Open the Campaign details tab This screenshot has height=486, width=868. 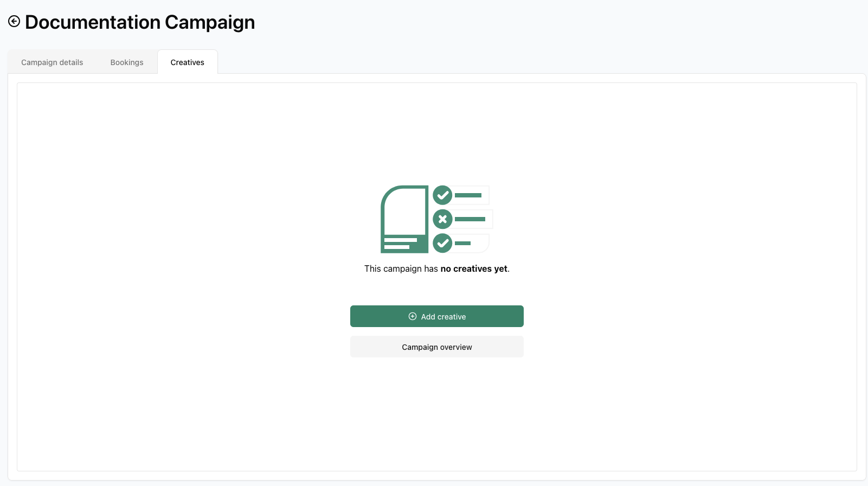[x=52, y=62]
